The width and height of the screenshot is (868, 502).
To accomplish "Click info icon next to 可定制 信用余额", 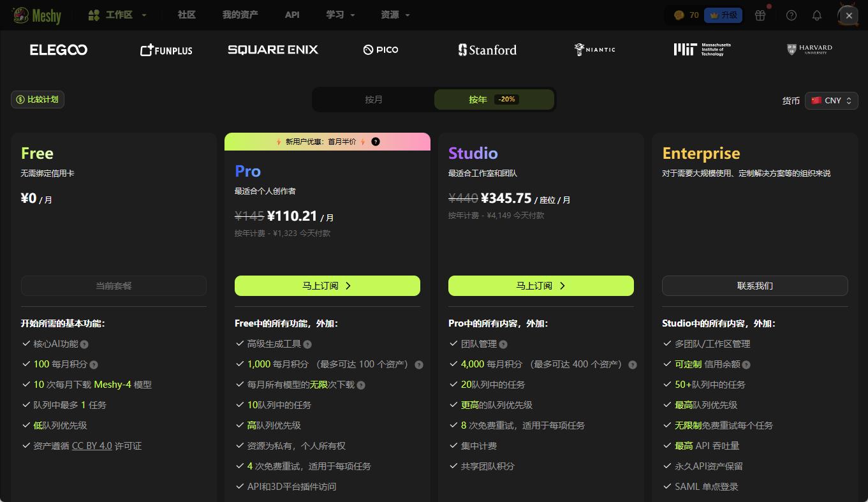I will [746, 365].
